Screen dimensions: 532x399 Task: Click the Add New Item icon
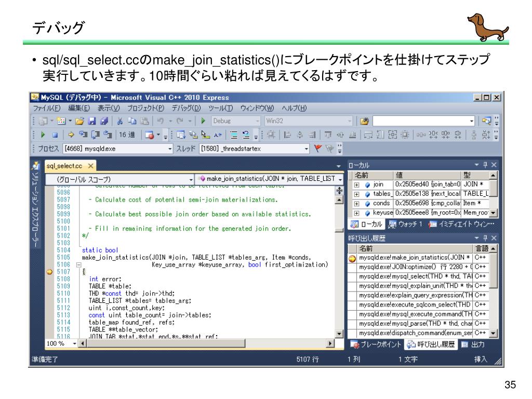click(61, 121)
